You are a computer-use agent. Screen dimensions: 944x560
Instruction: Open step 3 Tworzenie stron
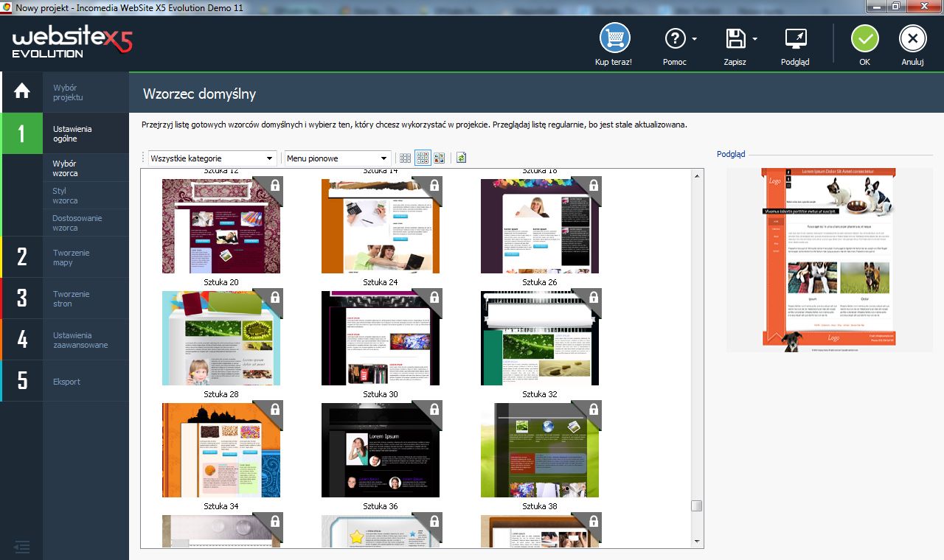pyautogui.click(x=65, y=298)
